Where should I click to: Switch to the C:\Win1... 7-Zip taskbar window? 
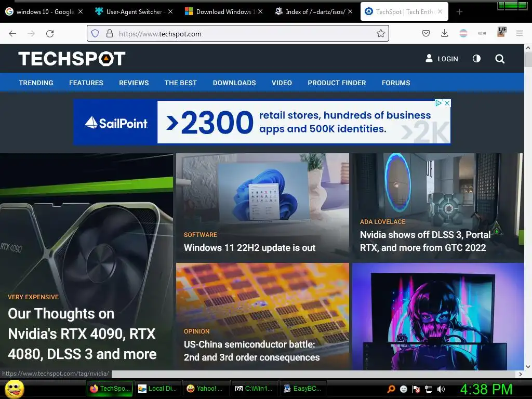click(254, 389)
